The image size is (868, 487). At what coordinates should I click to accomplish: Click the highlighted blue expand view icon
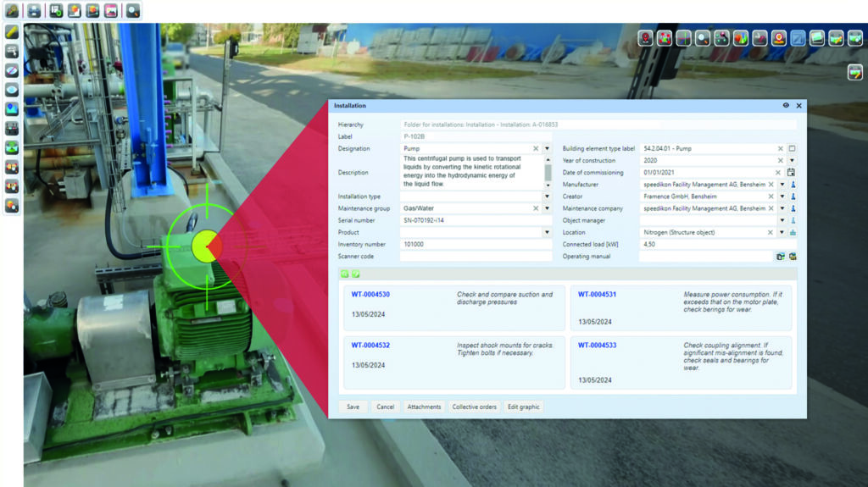click(x=798, y=38)
